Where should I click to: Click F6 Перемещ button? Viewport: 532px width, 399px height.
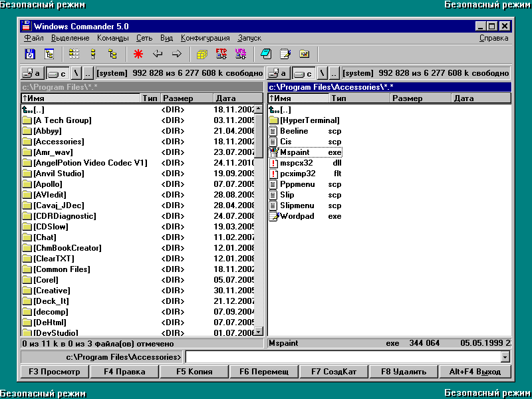point(264,372)
